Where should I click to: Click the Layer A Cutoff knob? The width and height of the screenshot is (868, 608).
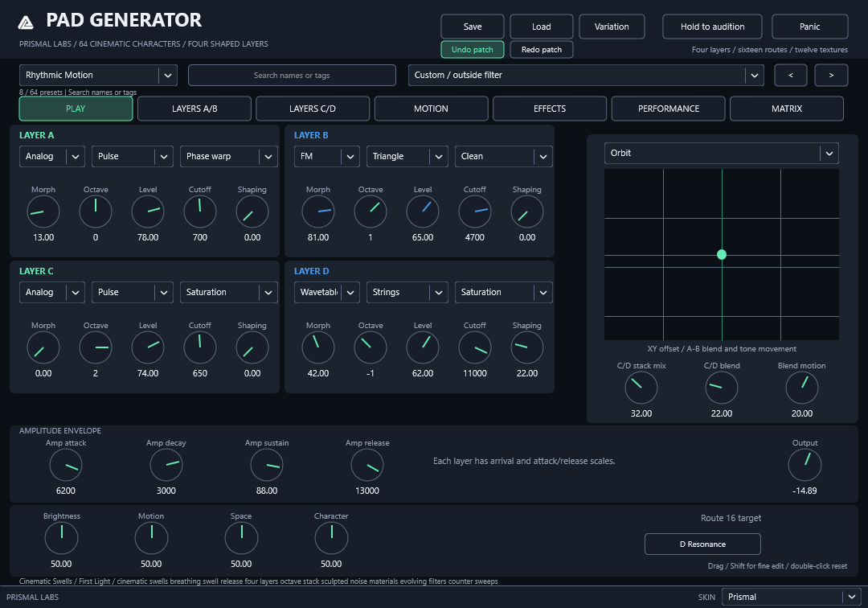tap(200, 212)
